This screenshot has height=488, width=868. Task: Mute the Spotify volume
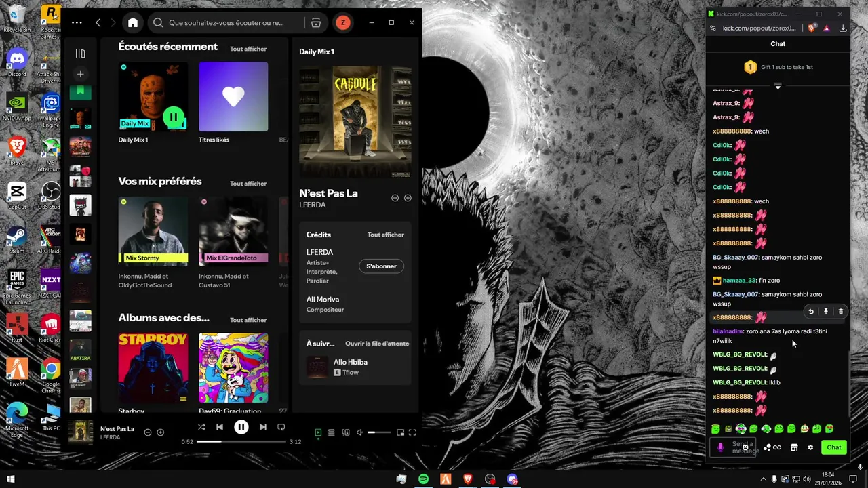pos(360,432)
